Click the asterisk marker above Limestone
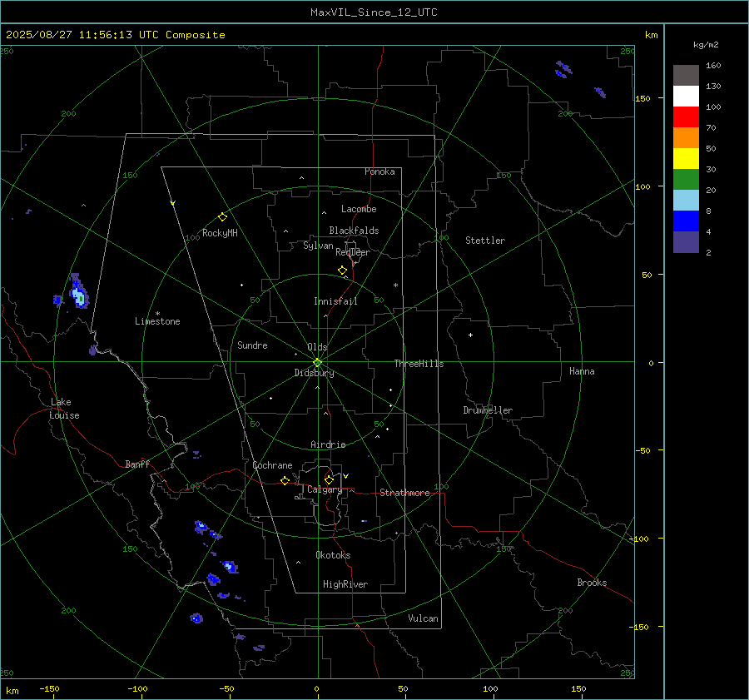Viewport: 749px width, 700px height. tap(157, 314)
